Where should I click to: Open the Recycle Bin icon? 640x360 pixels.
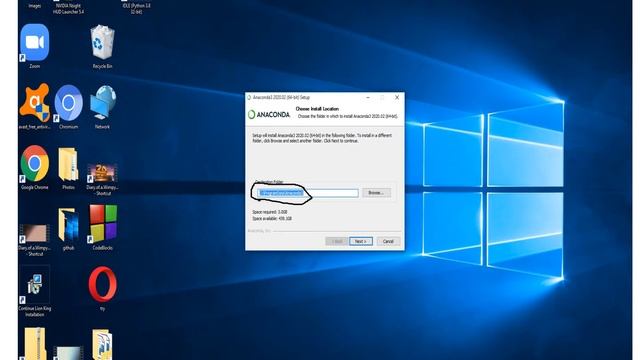pyautogui.click(x=102, y=42)
